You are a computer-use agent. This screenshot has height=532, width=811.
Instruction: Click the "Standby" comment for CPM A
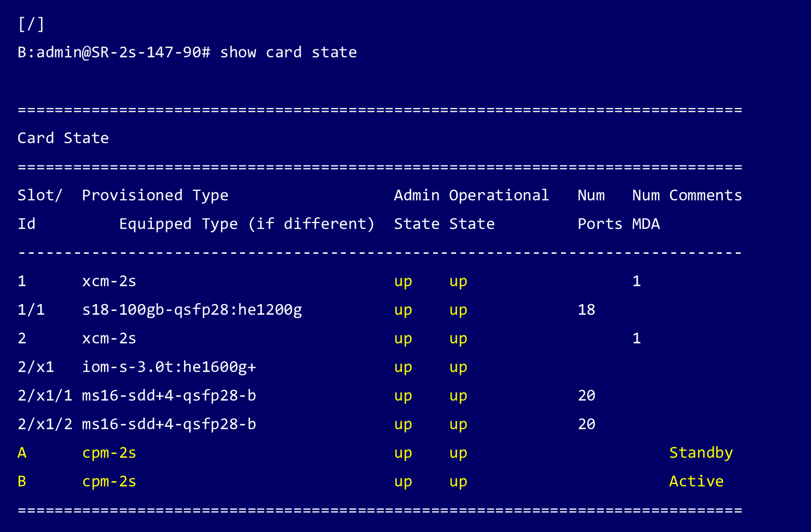click(x=701, y=453)
